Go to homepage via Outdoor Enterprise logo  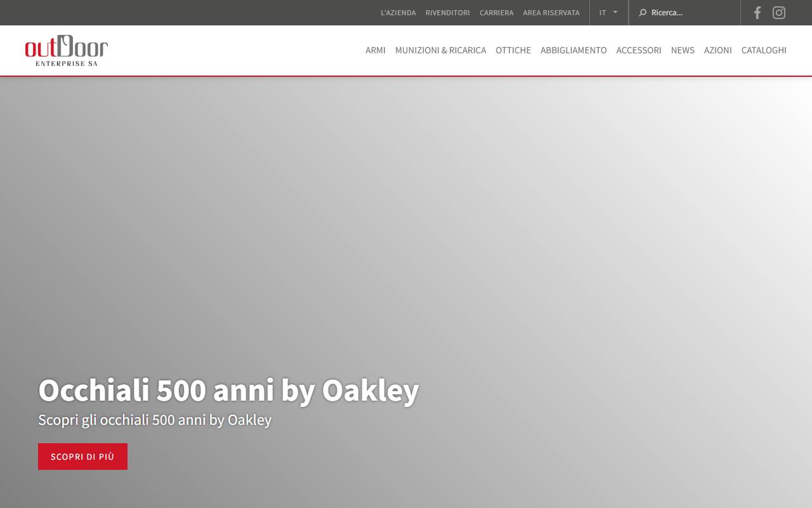click(x=67, y=51)
